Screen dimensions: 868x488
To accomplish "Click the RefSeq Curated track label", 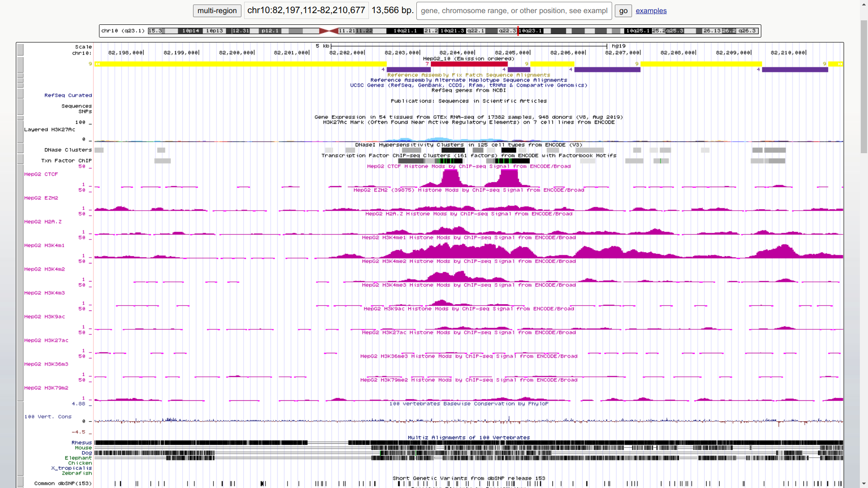I will coord(68,95).
